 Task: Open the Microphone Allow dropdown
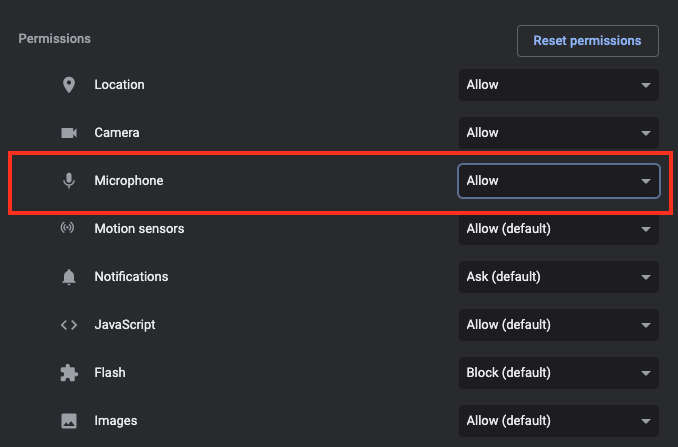(559, 181)
